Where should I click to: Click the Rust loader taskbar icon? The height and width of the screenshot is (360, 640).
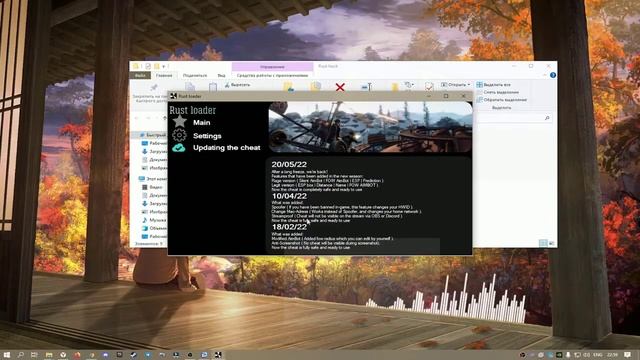pos(218,355)
